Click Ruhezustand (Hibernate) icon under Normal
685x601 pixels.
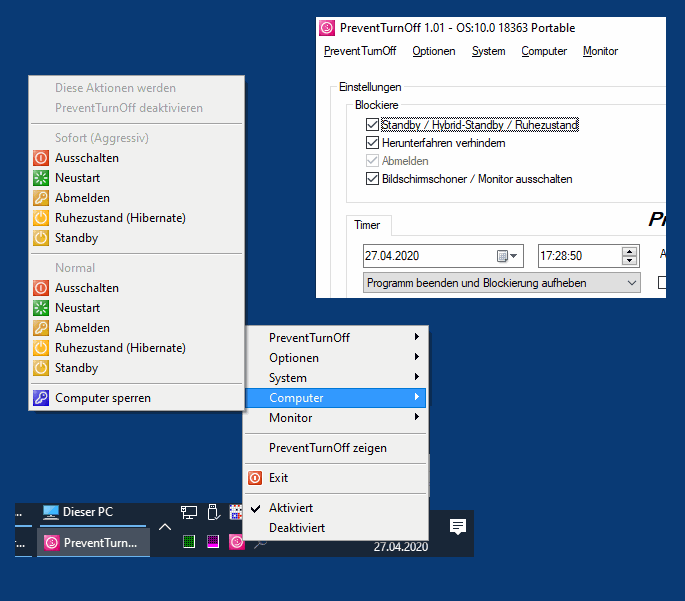coord(41,348)
